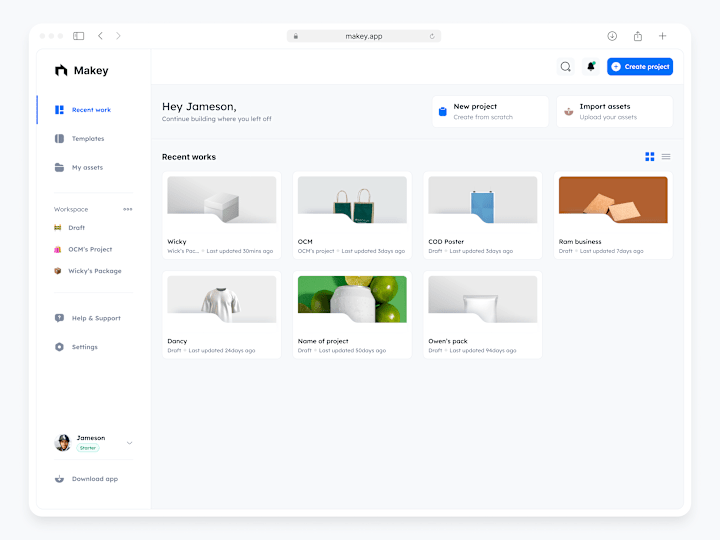Image resolution: width=720 pixels, height=540 pixels.
Task: Expand Jameson account chevron
Action: pyautogui.click(x=129, y=443)
